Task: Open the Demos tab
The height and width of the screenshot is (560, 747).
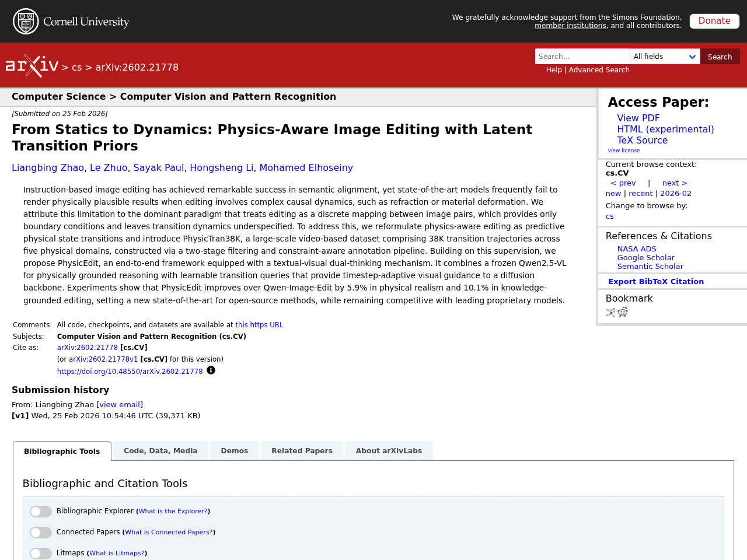Action: [234, 450]
